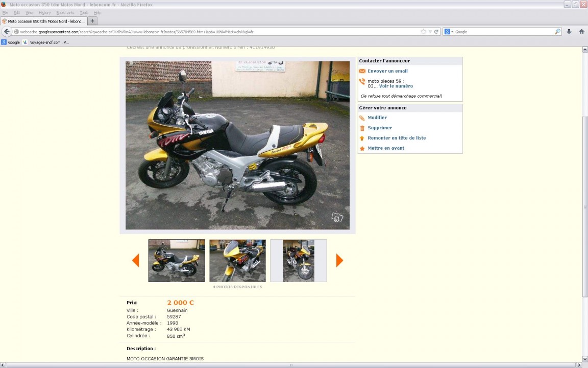Click the Supprimer link

click(x=380, y=128)
